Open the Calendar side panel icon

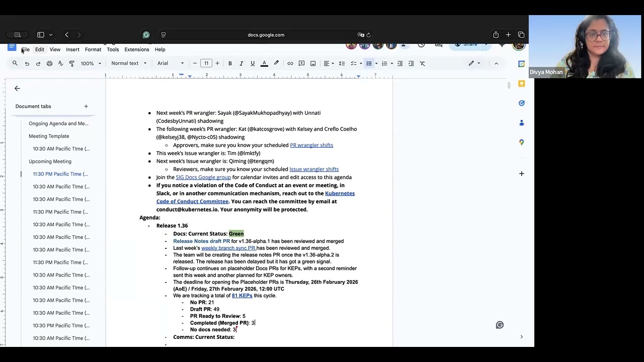coord(522,64)
